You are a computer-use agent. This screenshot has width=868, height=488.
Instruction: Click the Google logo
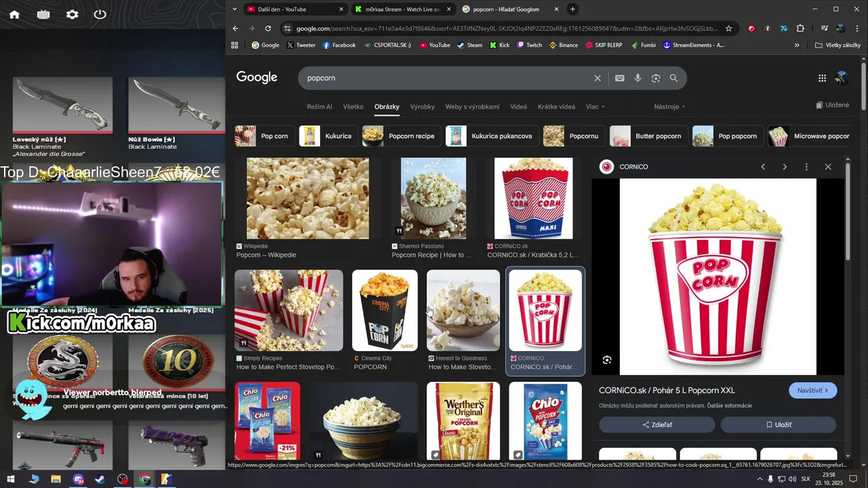[x=257, y=77]
